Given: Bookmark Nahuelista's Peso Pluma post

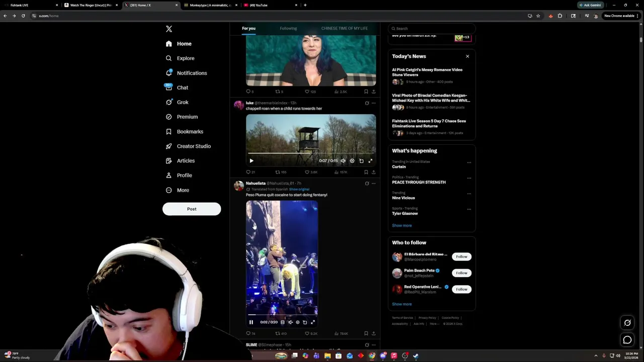Looking at the screenshot, I should tap(366, 333).
